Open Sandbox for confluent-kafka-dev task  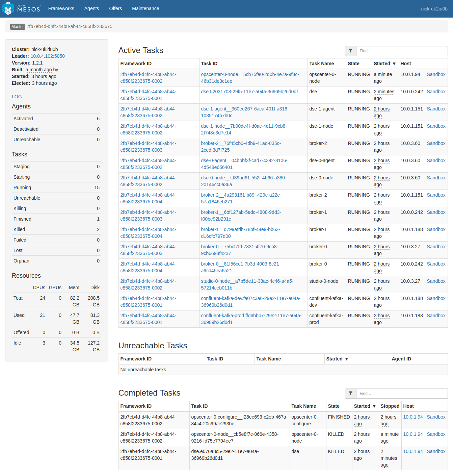pos(436,298)
